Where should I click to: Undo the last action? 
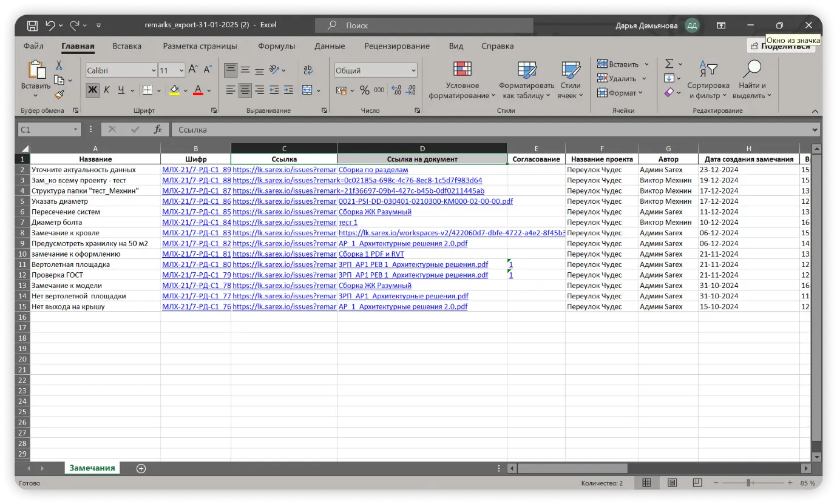point(50,25)
